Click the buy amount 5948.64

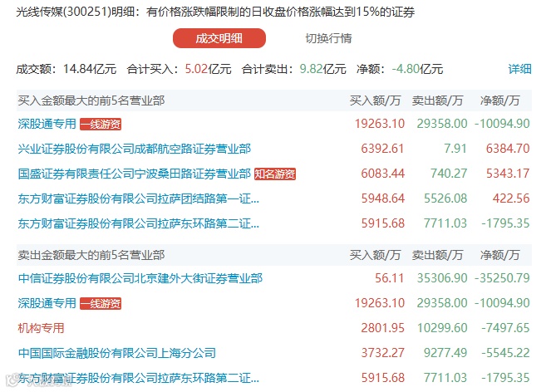tap(382, 198)
